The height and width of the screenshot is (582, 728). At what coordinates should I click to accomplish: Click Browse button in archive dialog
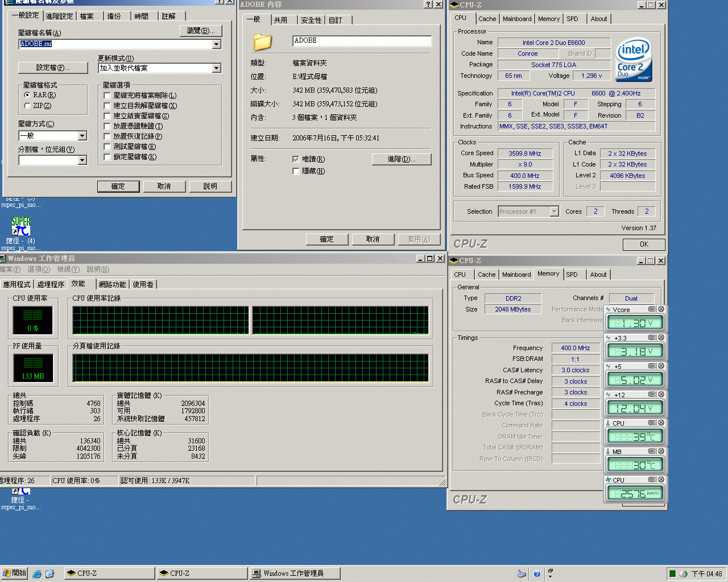pyautogui.click(x=201, y=31)
